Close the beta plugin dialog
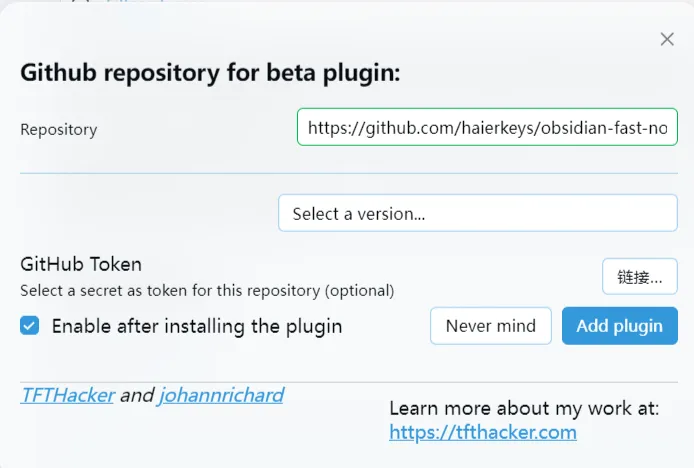The width and height of the screenshot is (694, 468). pyautogui.click(x=667, y=40)
